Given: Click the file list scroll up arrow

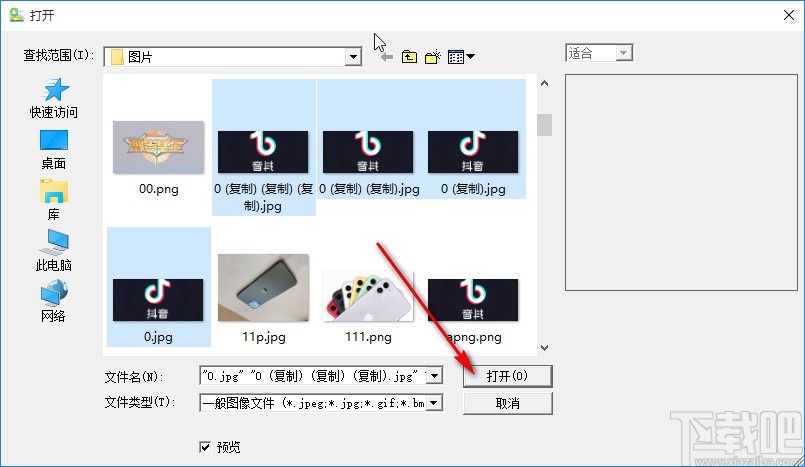Looking at the screenshot, I should pyautogui.click(x=545, y=83).
